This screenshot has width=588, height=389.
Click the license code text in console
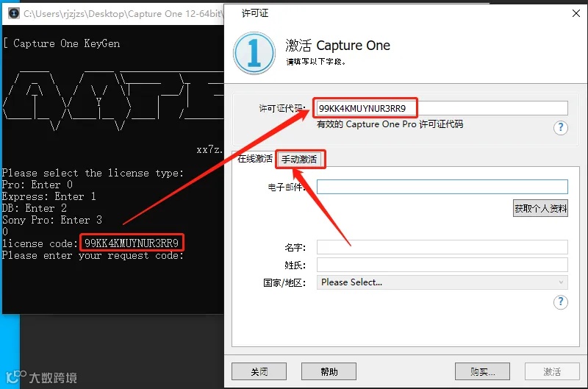tap(132, 243)
